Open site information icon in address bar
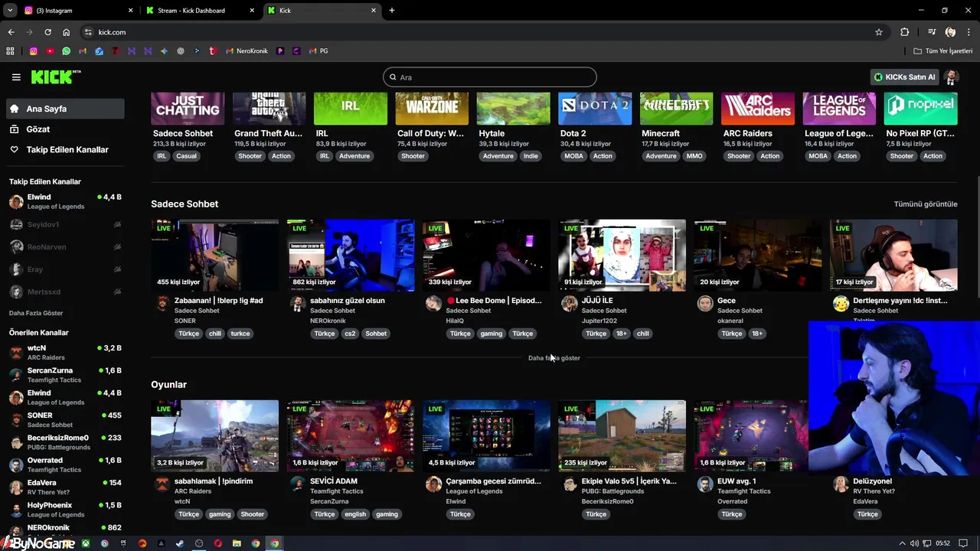Viewport: 980px width, 551px height. click(88, 32)
